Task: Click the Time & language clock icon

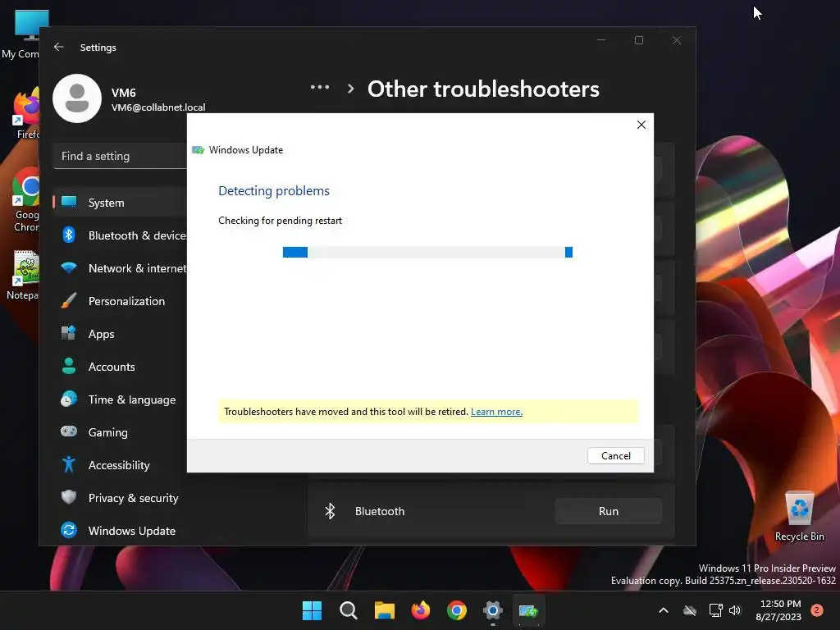Action: pyautogui.click(x=69, y=399)
